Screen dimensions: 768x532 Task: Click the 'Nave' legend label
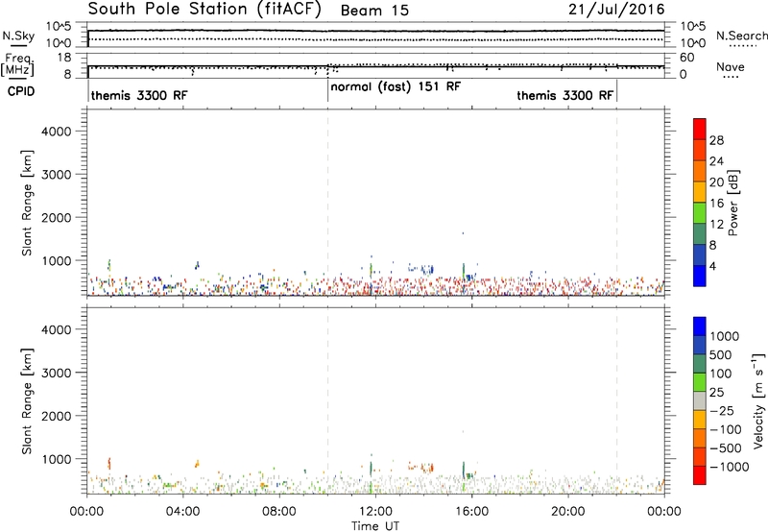coord(731,67)
